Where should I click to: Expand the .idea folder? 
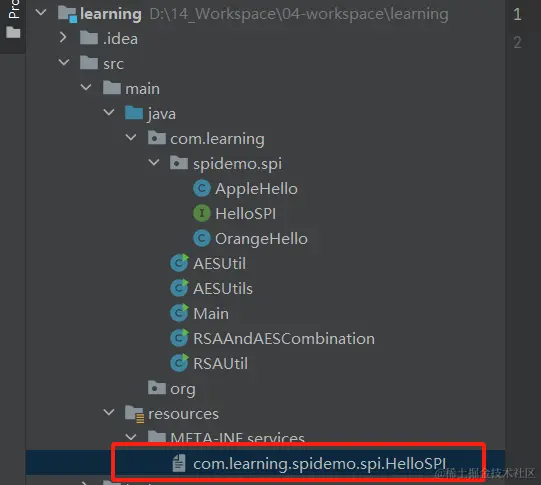click(x=63, y=37)
